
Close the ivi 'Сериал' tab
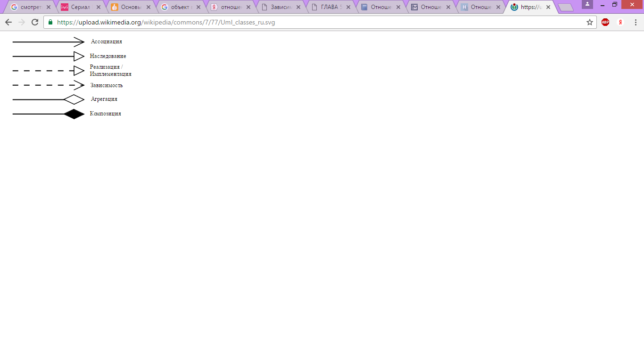[99, 7]
